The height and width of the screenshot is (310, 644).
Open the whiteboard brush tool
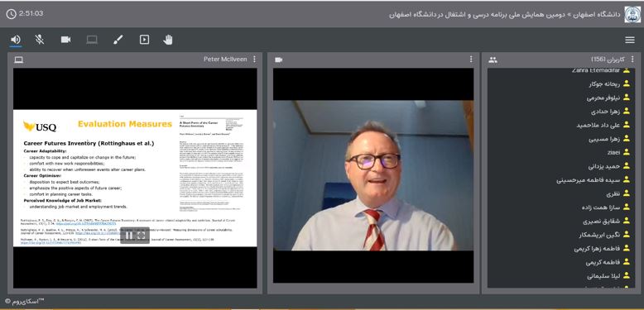pos(118,40)
